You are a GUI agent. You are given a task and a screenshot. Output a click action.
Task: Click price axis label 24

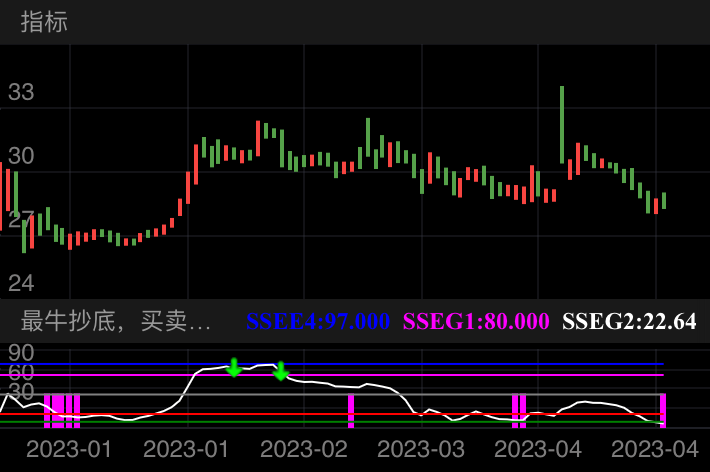click(21, 284)
